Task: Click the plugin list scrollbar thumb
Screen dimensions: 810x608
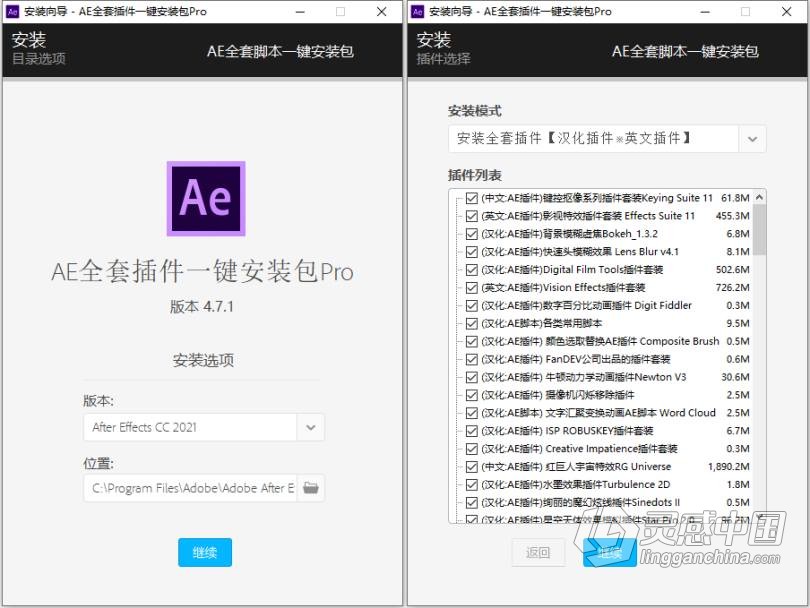Action: 759,229
